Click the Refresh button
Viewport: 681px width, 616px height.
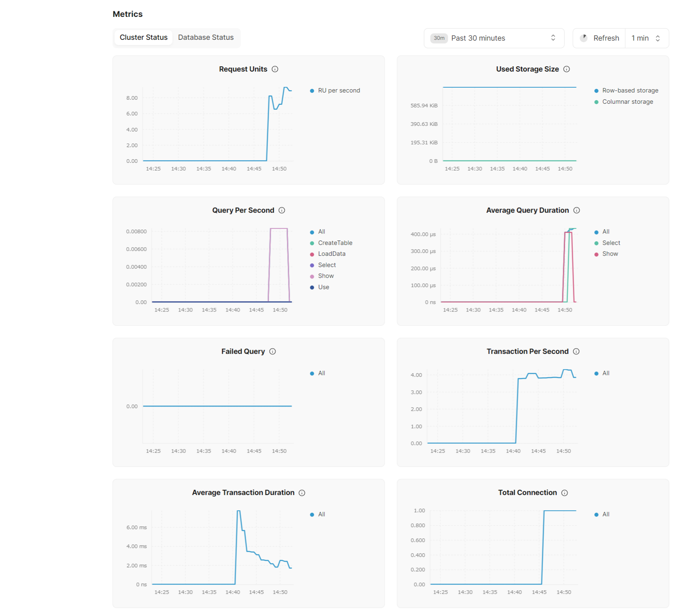[600, 38]
